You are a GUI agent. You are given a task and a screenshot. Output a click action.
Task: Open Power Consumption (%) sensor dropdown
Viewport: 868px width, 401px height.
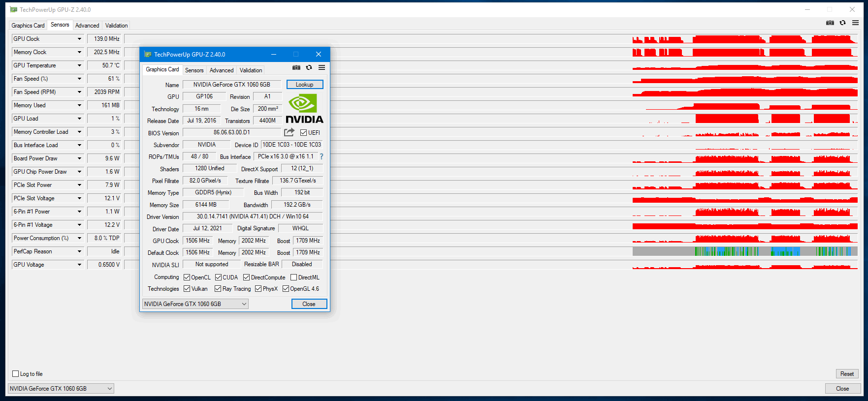(x=79, y=238)
